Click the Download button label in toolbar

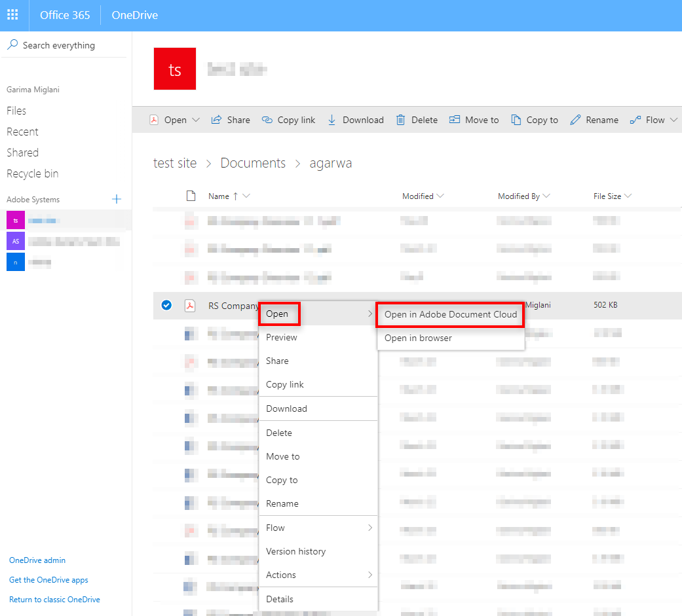[x=363, y=120]
